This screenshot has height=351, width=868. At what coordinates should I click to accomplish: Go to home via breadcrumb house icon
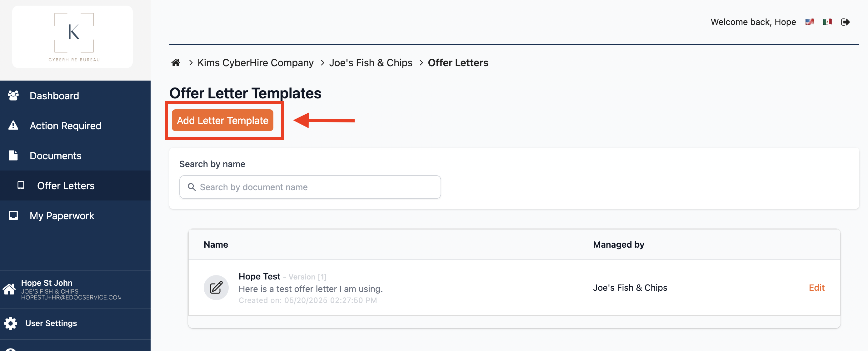pos(176,63)
